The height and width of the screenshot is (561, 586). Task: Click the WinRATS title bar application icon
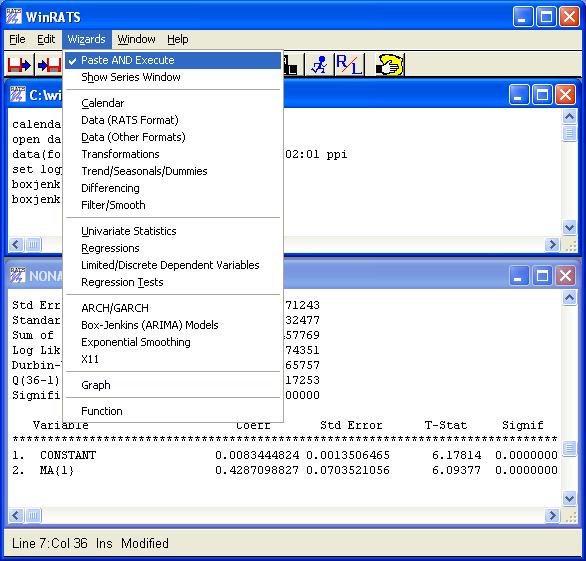(x=13, y=16)
